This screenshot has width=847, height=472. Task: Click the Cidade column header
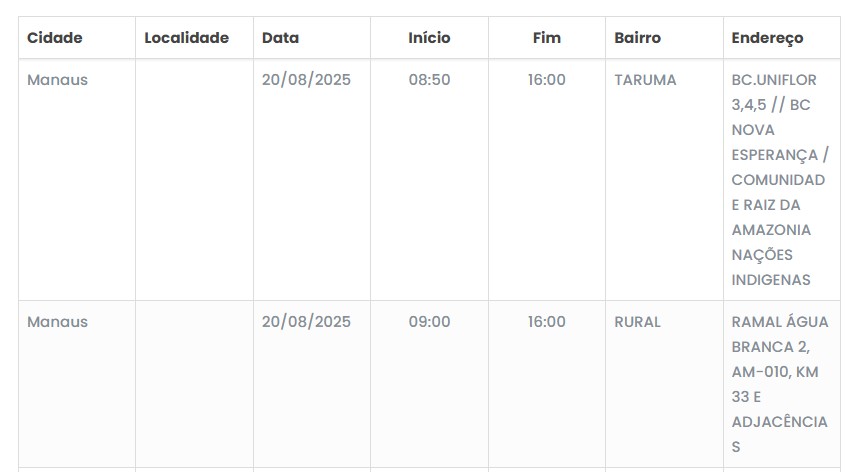(x=55, y=38)
